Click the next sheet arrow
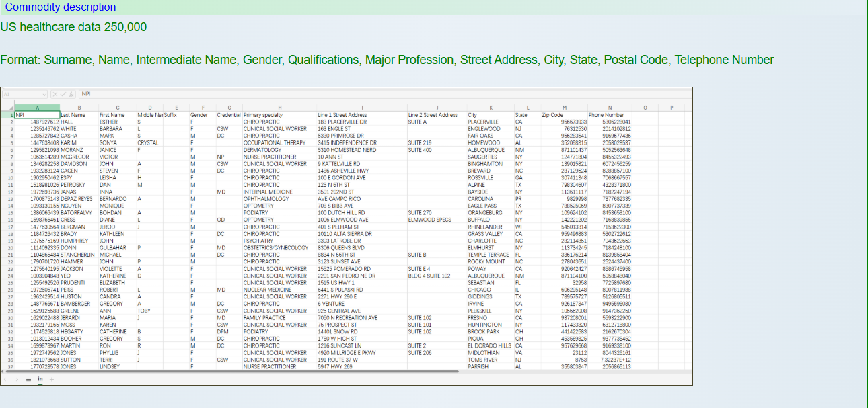Screen dimensions: 868x408 pos(17,379)
